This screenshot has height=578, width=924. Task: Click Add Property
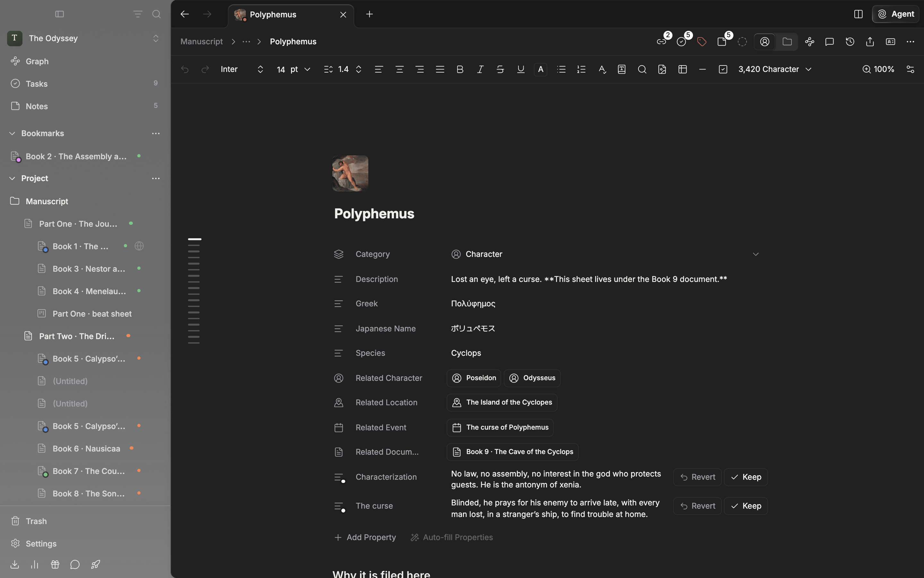click(365, 538)
